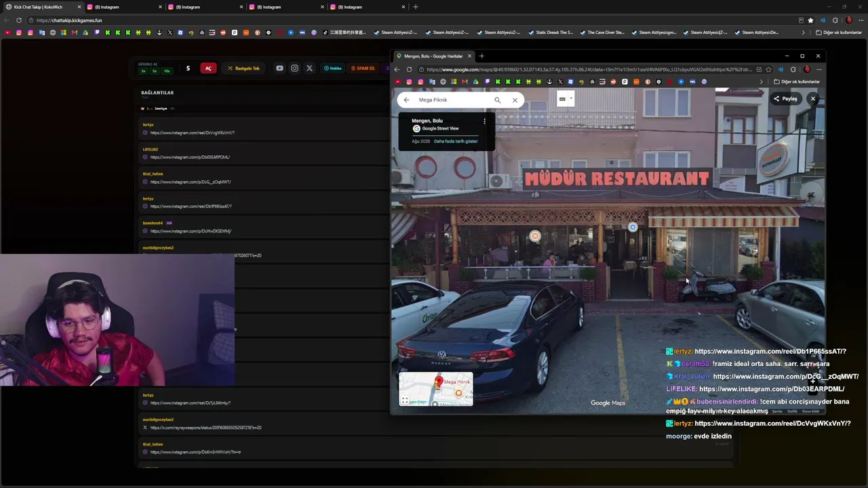The height and width of the screenshot is (488, 868).
Task: Expand bookmarks overflow chevron in Kick Chat browser
Action: click(x=804, y=33)
